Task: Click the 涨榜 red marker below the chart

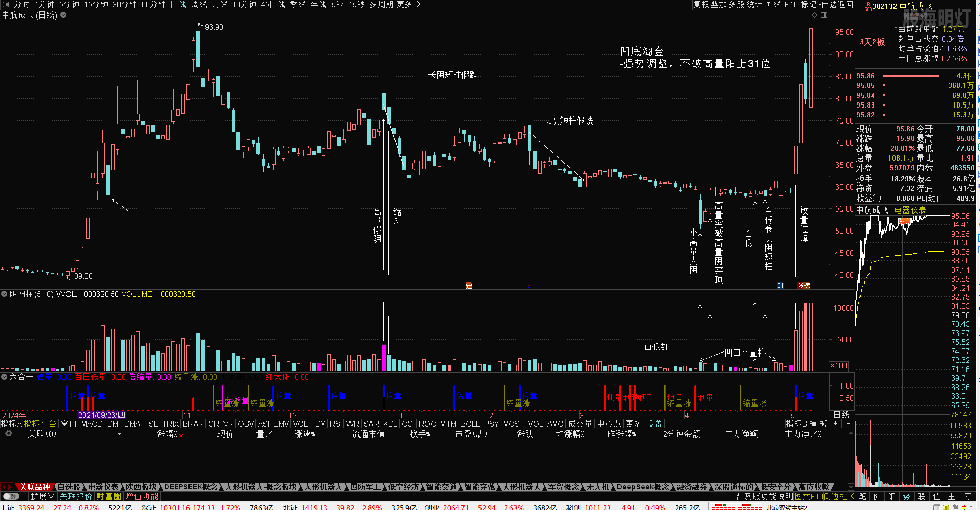Action: pyautogui.click(x=804, y=286)
